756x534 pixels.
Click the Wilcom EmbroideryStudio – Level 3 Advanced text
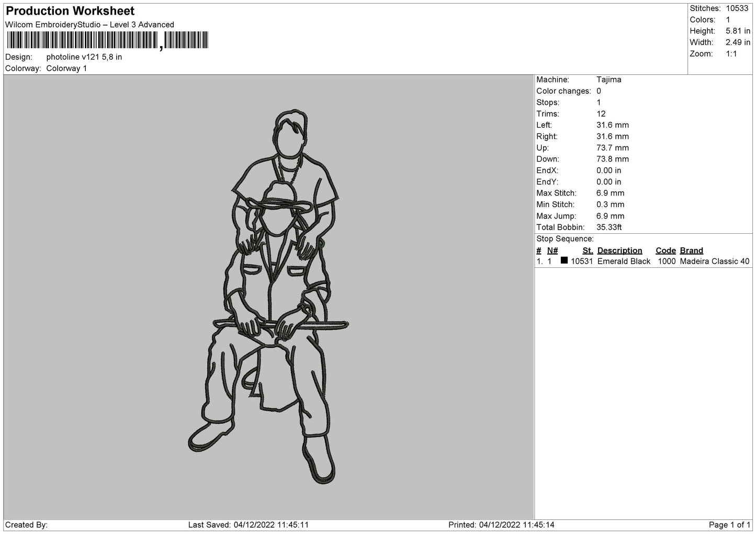click(x=89, y=25)
